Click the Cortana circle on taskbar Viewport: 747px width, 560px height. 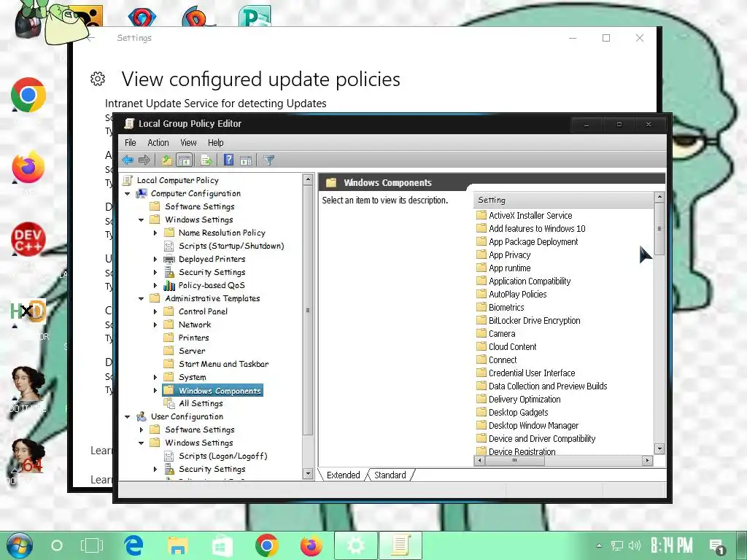tap(57, 545)
